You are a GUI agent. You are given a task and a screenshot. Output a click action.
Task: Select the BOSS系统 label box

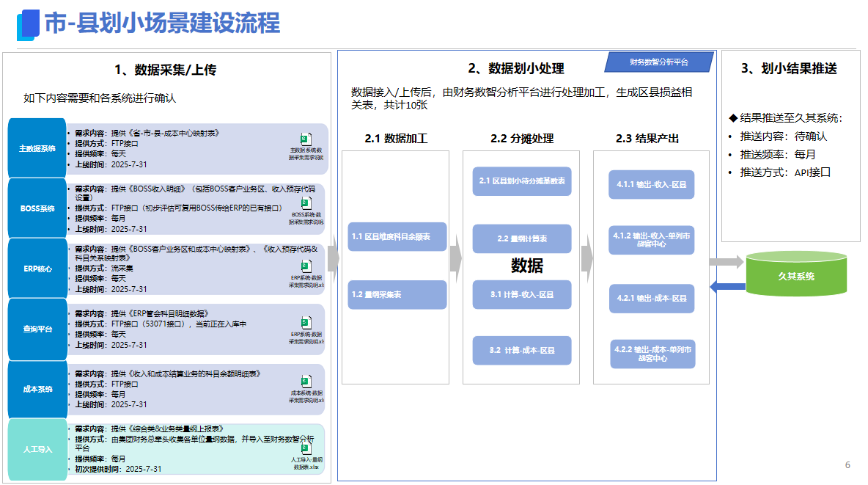coord(37,208)
